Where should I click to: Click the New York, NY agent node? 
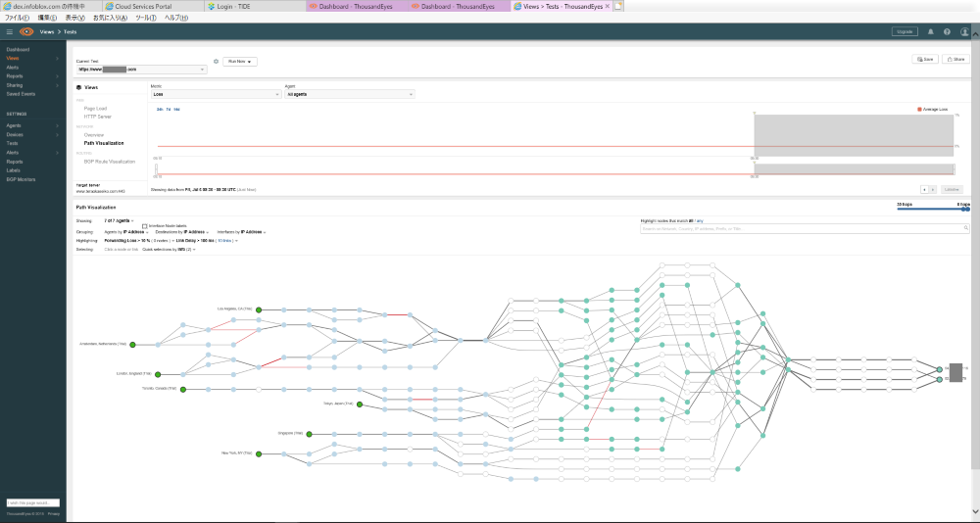point(259,453)
